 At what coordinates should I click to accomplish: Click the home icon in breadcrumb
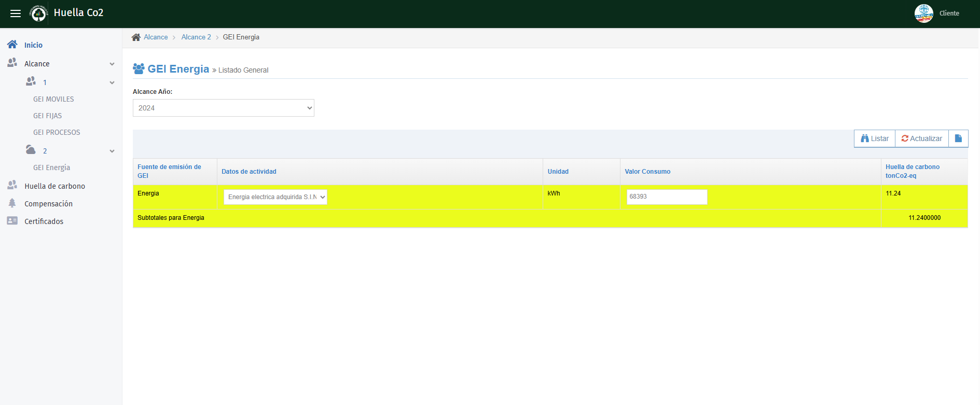click(136, 37)
